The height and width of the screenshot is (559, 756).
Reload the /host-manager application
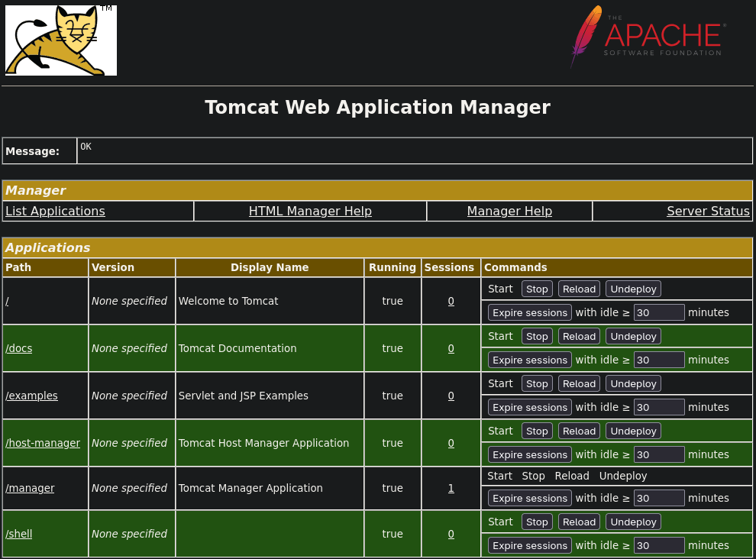579,431
